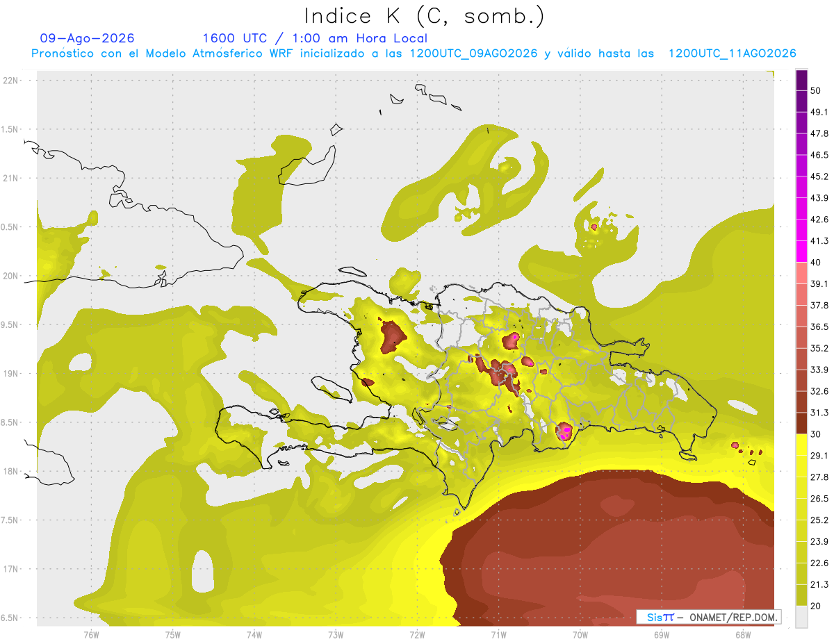834x644 pixels.
Task: Click the legend value "26.5"
Action: (x=819, y=499)
